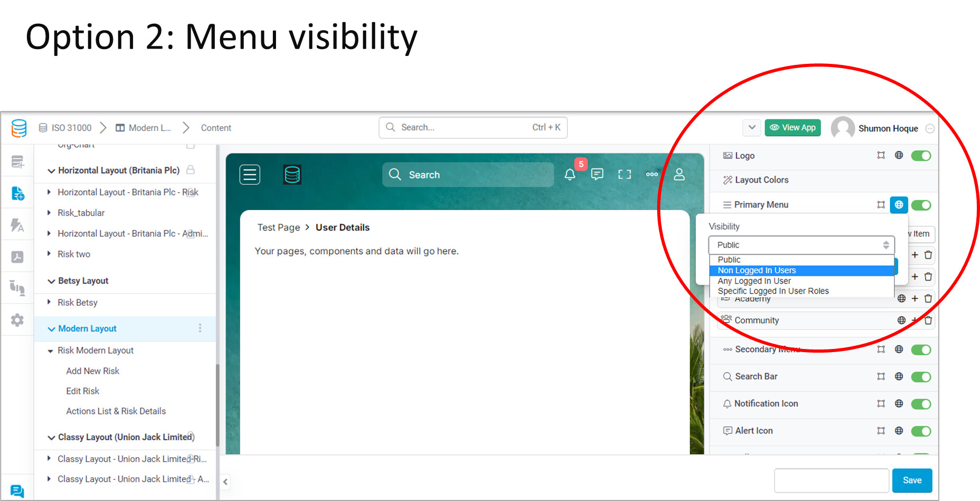
Task: Collapse Risk Modern Layout tree node
Action: click(50, 351)
